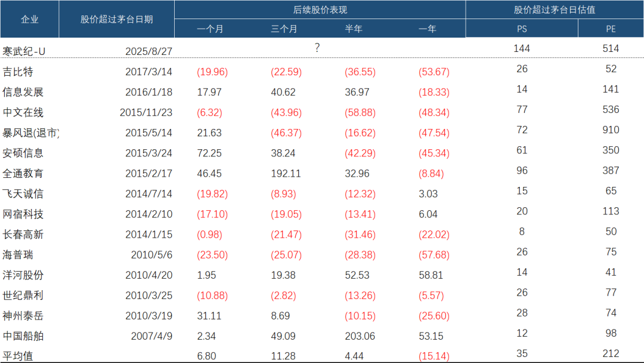Select the 中文在线 company name
644x363 pixels.
pos(23,112)
